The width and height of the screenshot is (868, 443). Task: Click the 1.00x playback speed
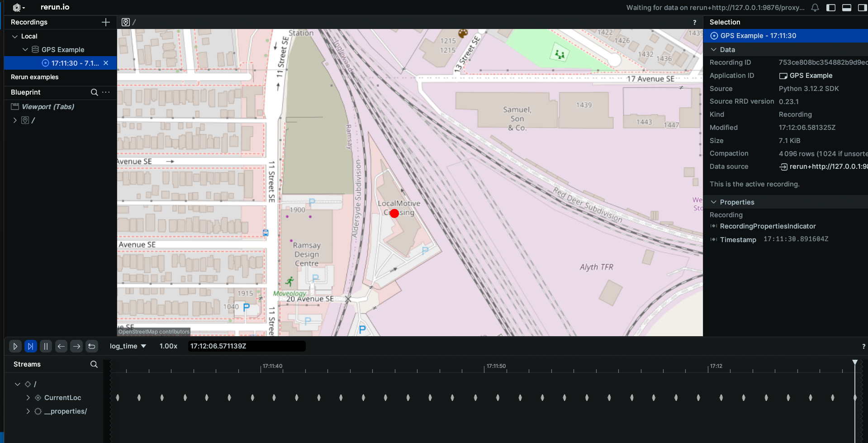[x=168, y=346]
